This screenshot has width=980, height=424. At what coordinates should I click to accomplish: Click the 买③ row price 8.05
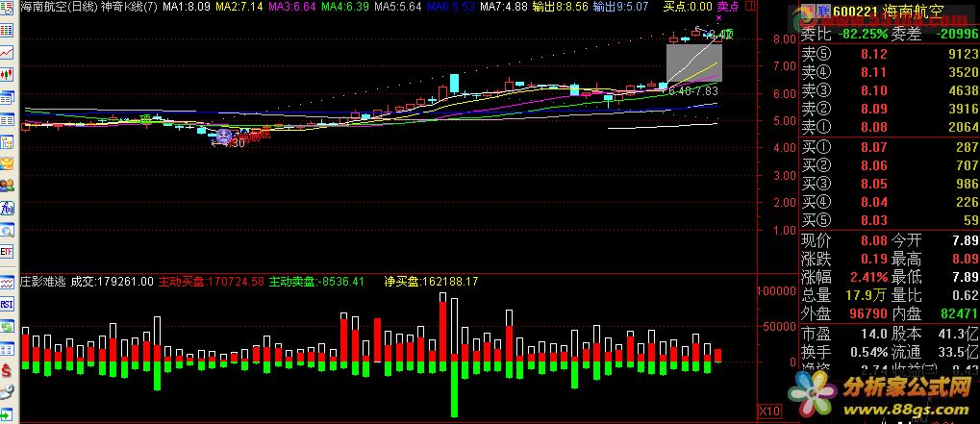[874, 184]
